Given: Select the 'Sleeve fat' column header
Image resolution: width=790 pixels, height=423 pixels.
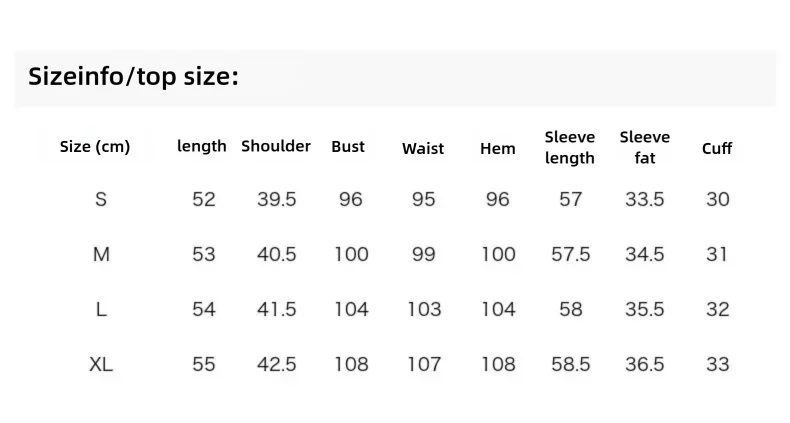Looking at the screenshot, I should 644,147.
